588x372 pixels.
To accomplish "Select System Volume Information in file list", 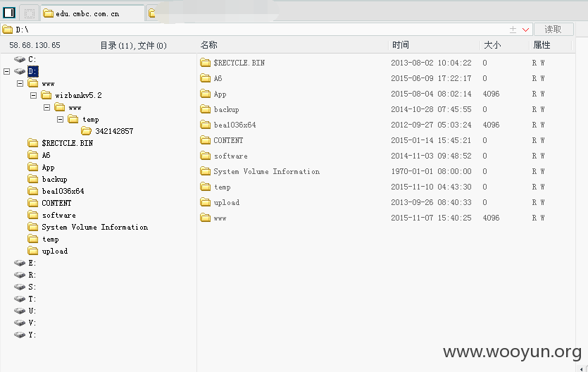I will 267,171.
